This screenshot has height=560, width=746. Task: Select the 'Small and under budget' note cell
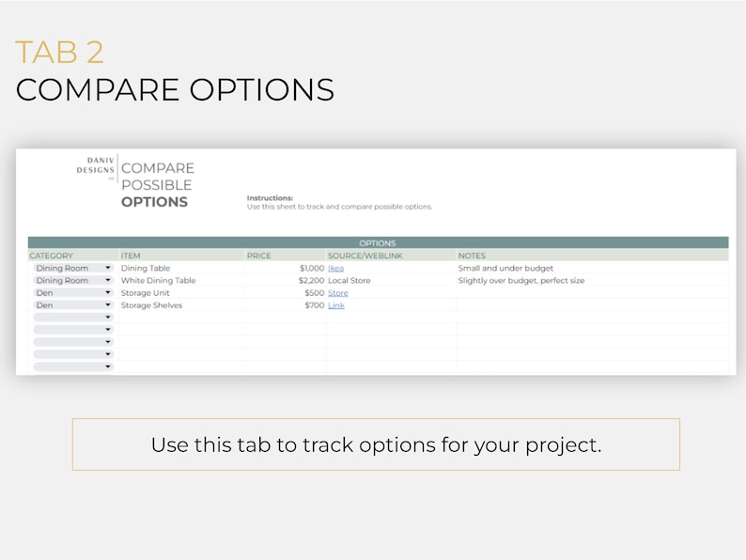point(592,268)
